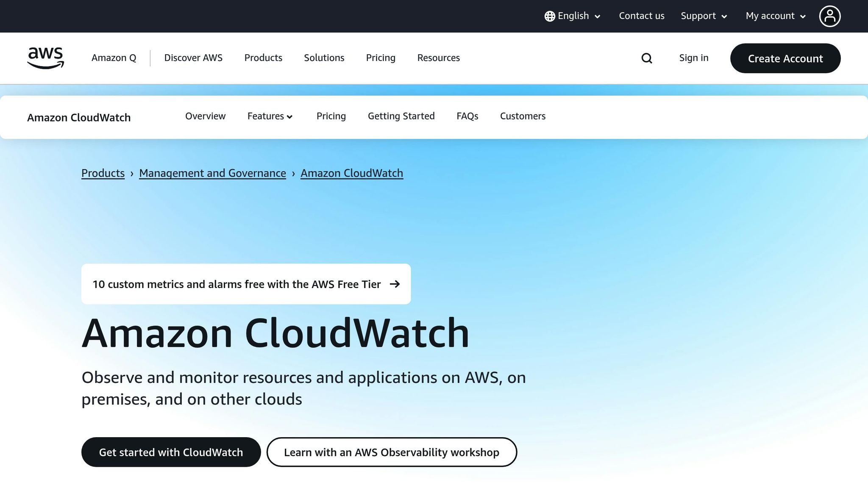The height and width of the screenshot is (488, 868).
Task: Follow Amazon CloudWatch breadcrumb link
Action: [352, 173]
